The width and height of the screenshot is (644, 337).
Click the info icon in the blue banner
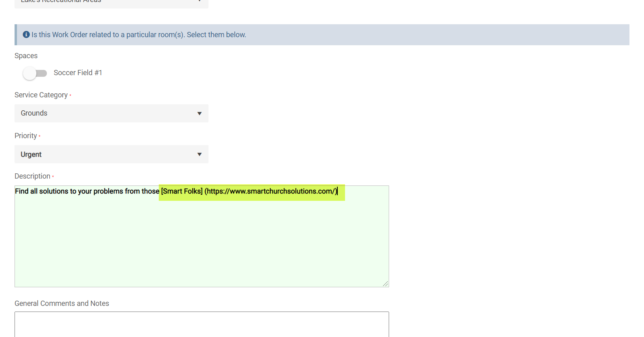click(26, 35)
